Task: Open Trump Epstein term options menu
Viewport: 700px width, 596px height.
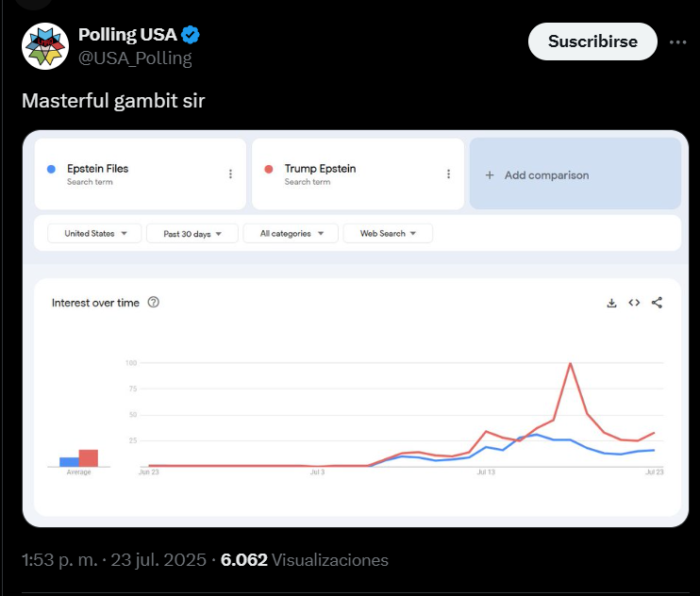Action: point(448,174)
